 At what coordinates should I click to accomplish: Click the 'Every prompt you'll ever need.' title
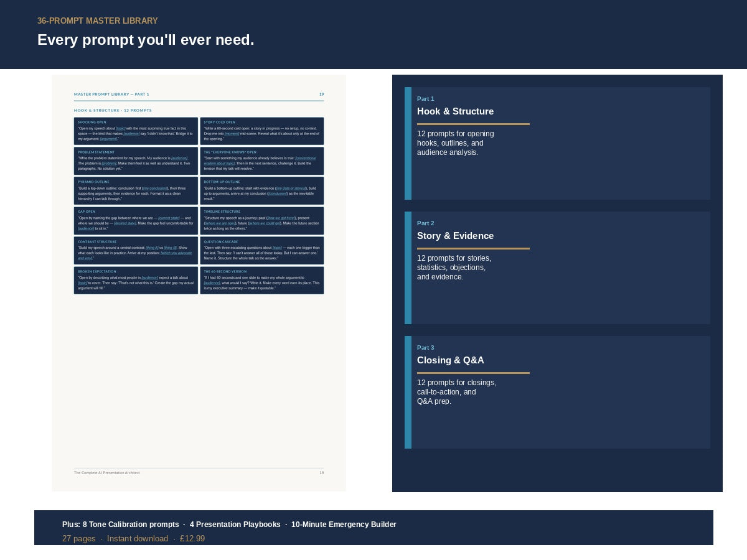click(x=146, y=40)
